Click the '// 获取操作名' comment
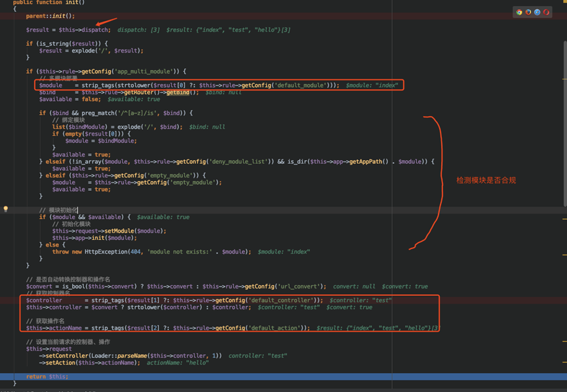567x392 pixels. point(45,321)
